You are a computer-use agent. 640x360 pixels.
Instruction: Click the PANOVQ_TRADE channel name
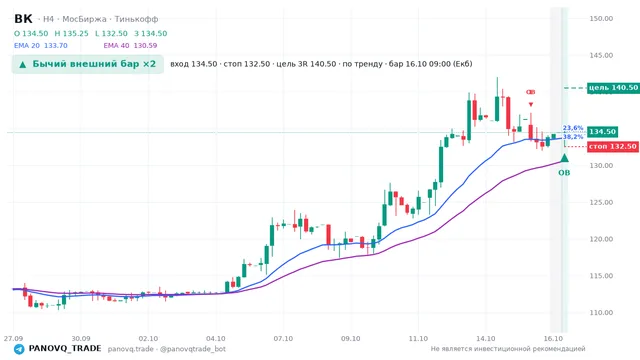coord(65,349)
